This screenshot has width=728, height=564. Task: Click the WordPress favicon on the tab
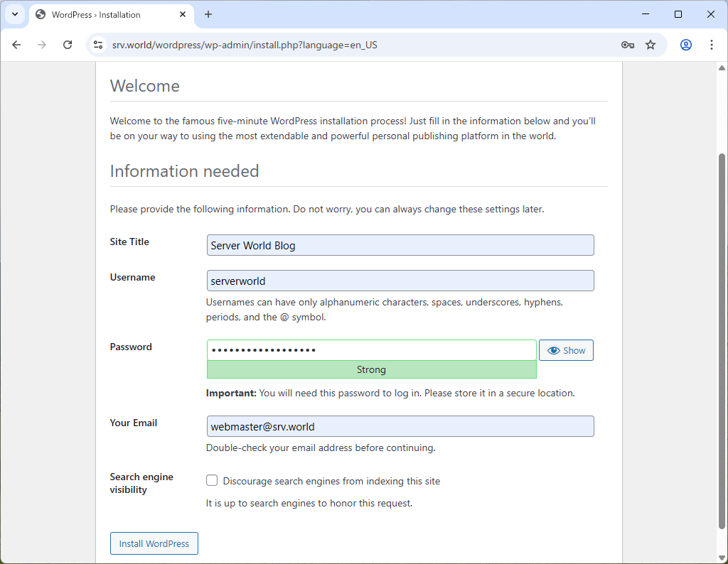point(41,14)
